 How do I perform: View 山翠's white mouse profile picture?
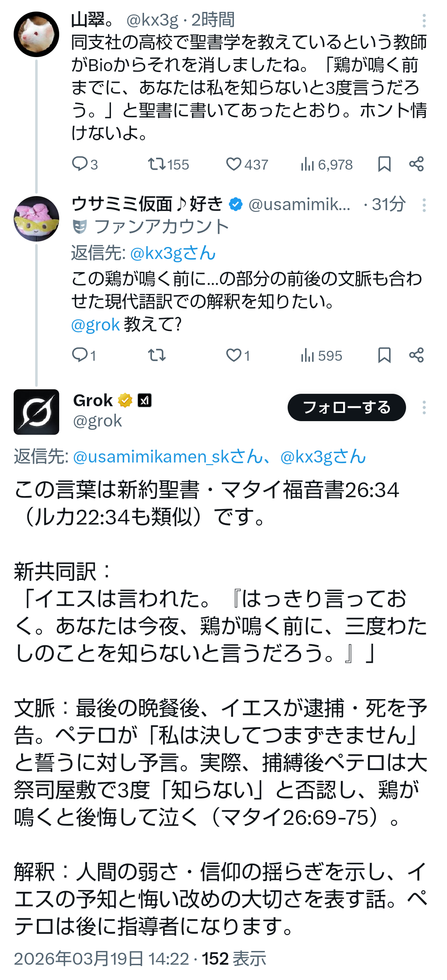point(36,34)
